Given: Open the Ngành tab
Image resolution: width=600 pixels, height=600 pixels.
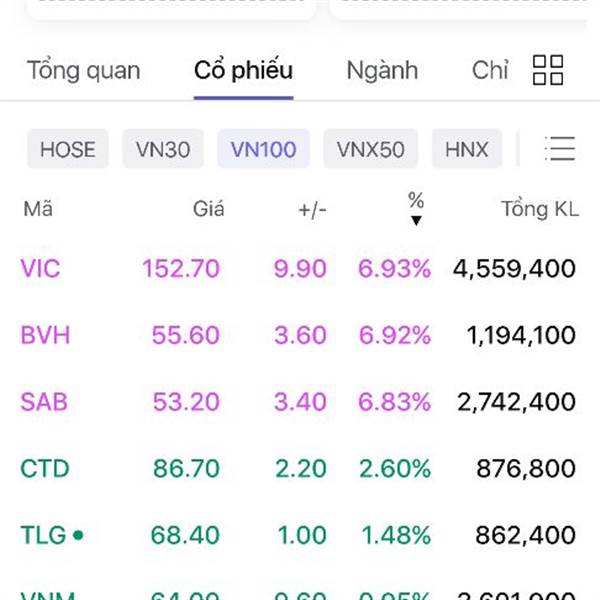Looking at the screenshot, I should (x=382, y=71).
